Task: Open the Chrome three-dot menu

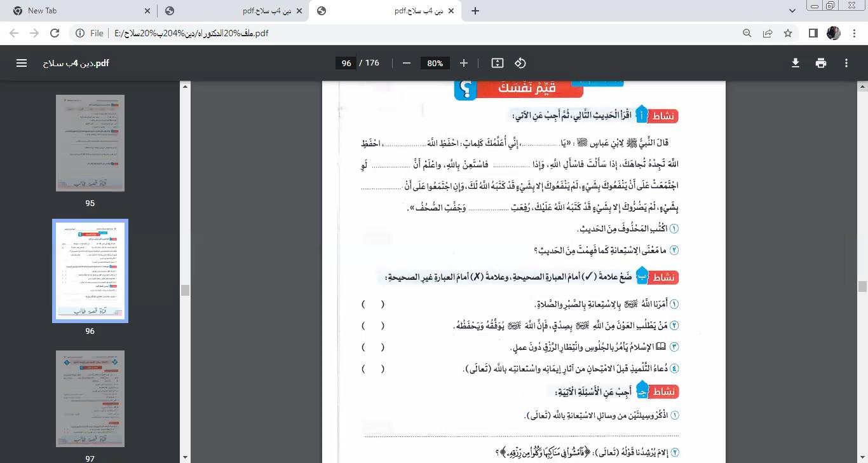Action: point(853,33)
